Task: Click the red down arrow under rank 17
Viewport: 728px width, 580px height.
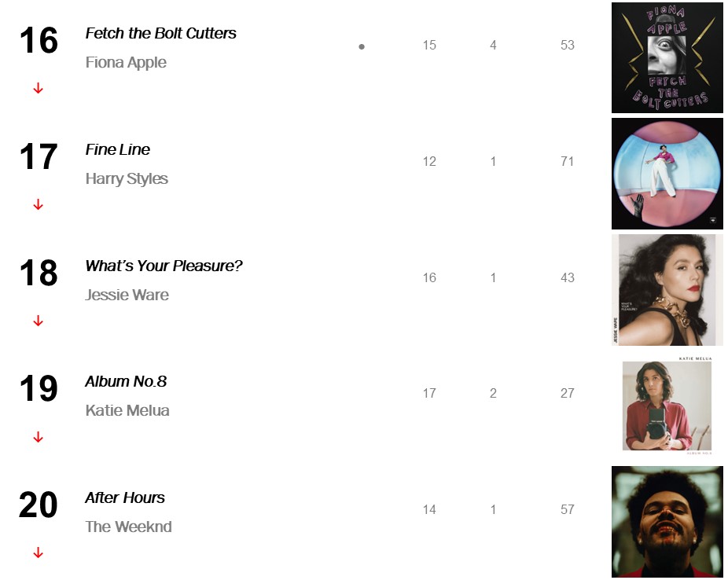Action: coord(38,205)
